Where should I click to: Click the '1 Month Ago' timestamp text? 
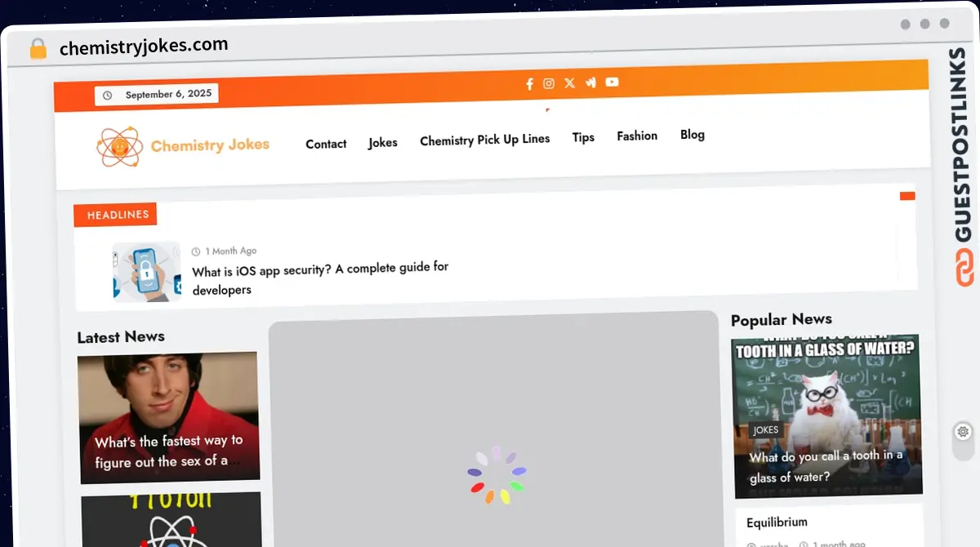231,251
